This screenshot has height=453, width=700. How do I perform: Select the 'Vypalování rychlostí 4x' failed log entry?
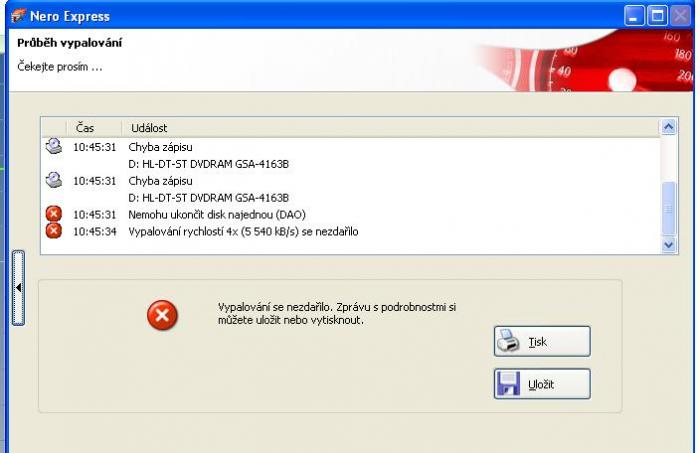[x=243, y=231]
